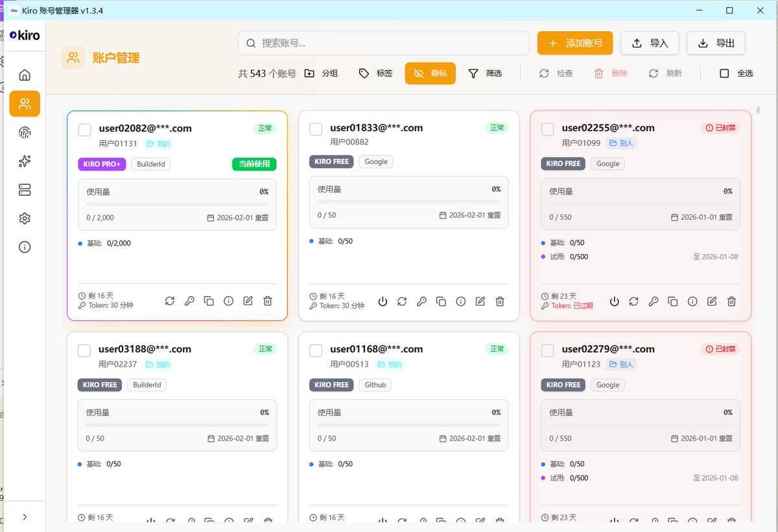Click the 检查 check button
The height and width of the screenshot is (532, 778).
pos(556,73)
